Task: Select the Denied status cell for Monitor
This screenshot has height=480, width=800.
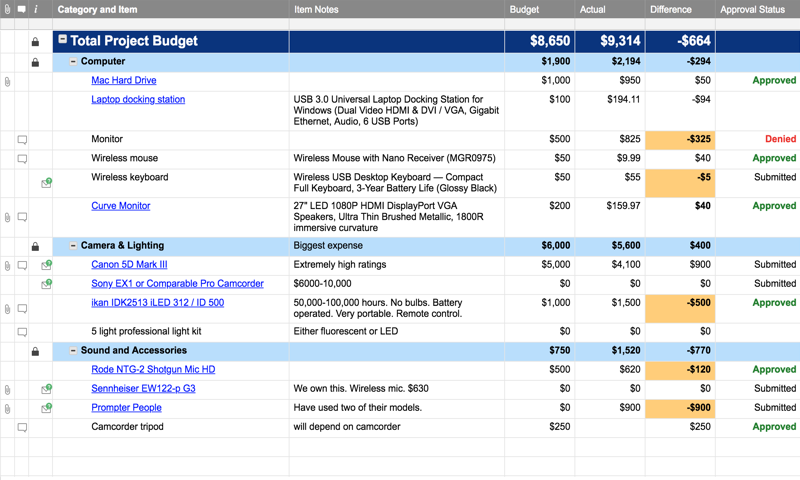Action: [x=757, y=140]
